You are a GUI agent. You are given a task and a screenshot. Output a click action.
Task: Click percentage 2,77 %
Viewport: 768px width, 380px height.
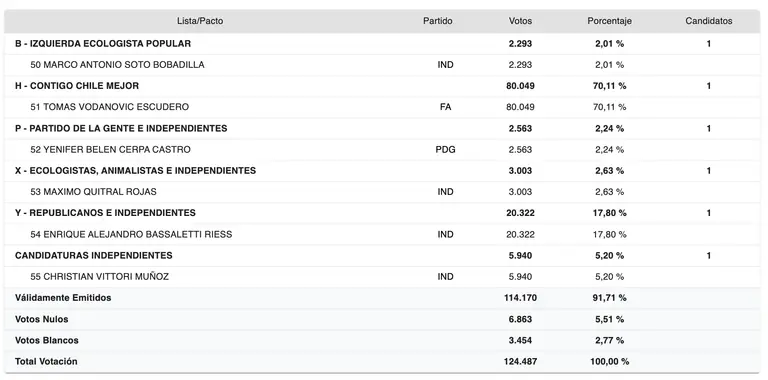(610, 340)
